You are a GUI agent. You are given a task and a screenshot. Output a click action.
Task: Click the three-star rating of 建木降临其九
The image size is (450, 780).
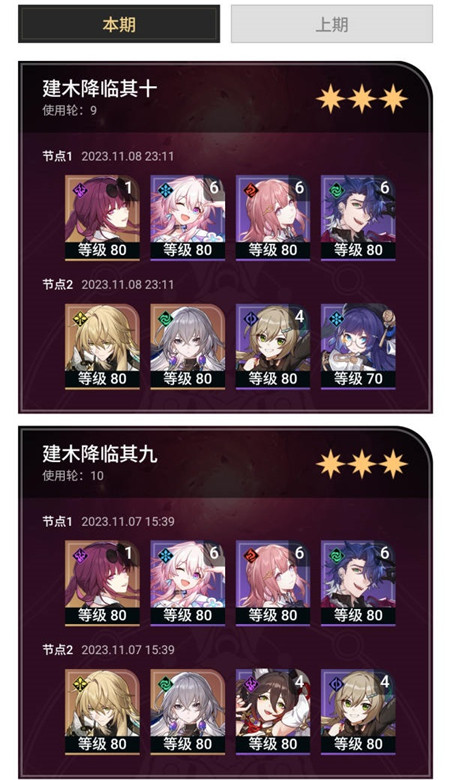tap(361, 464)
